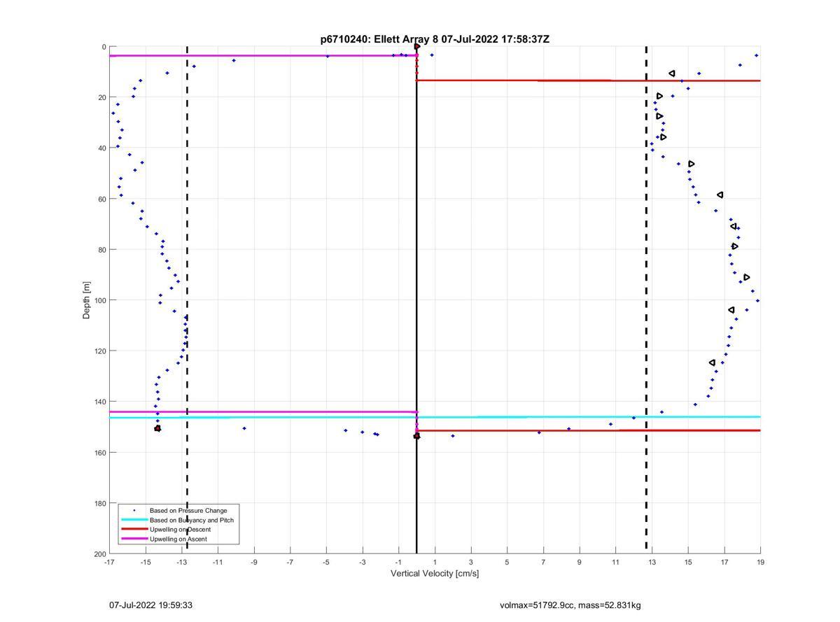
Task: Click depth-axis tick label '160'
Action: point(100,453)
